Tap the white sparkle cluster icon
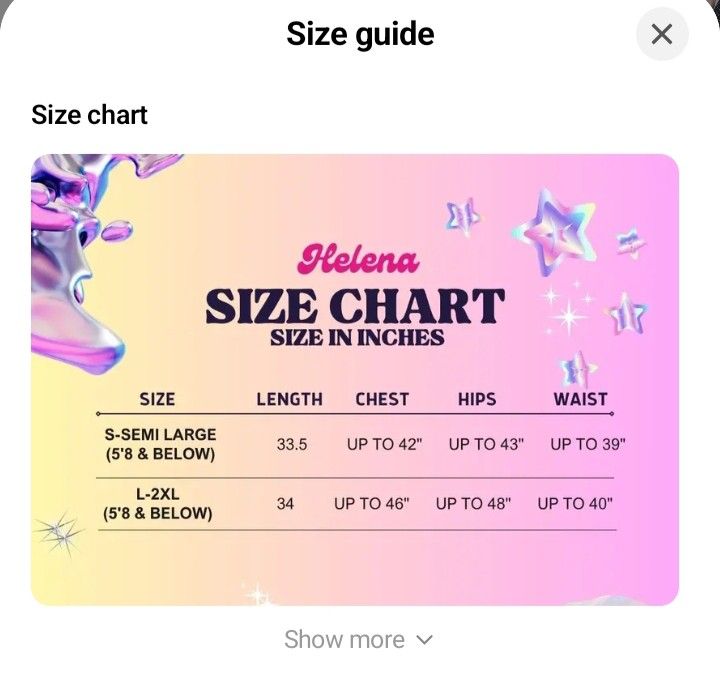 568,308
